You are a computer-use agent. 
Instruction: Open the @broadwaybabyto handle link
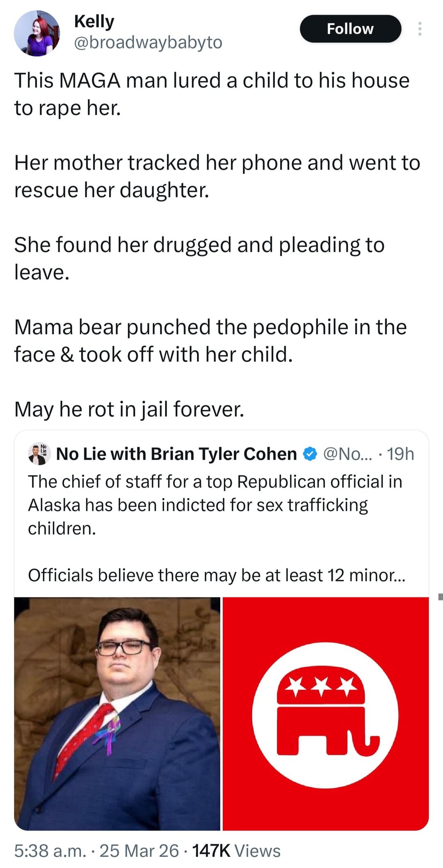click(x=148, y=43)
